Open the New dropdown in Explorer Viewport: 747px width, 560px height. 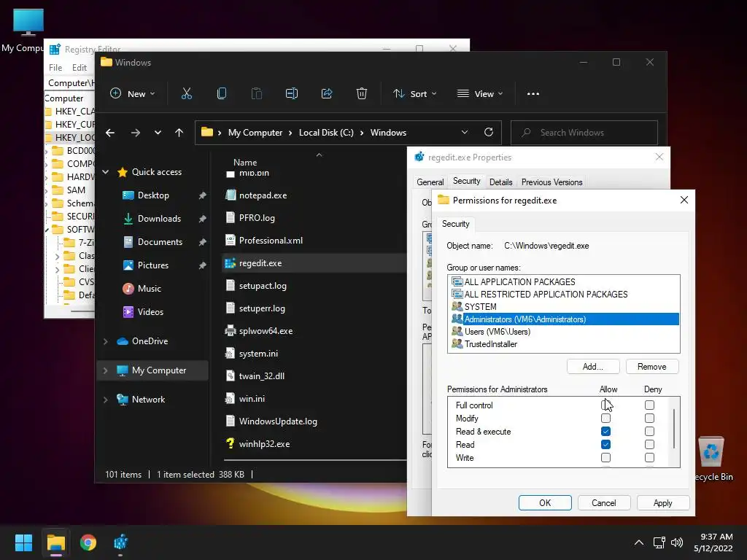133,93
